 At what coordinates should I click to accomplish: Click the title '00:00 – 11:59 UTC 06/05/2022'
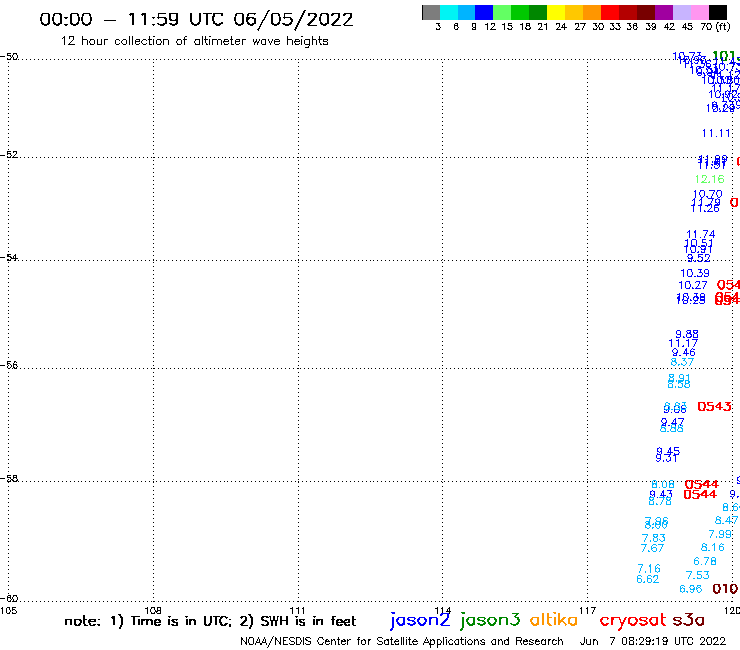point(196,20)
